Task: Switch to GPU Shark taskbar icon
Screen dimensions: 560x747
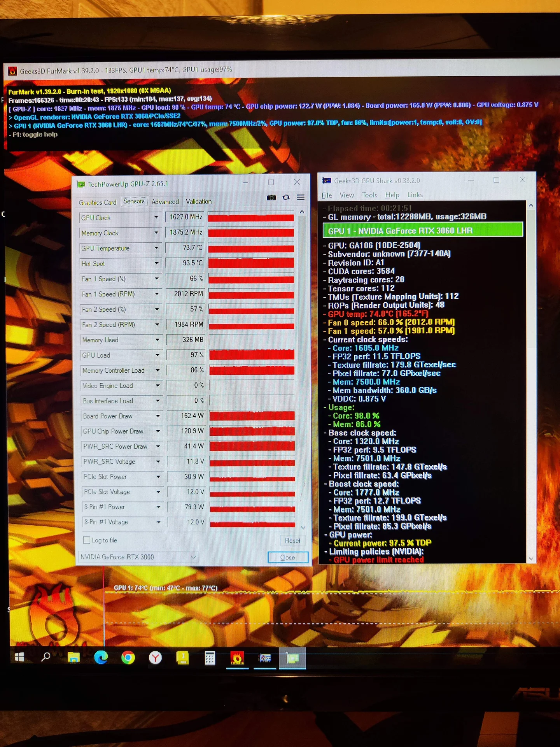Action: pyautogui.click(x=265, y=658)
